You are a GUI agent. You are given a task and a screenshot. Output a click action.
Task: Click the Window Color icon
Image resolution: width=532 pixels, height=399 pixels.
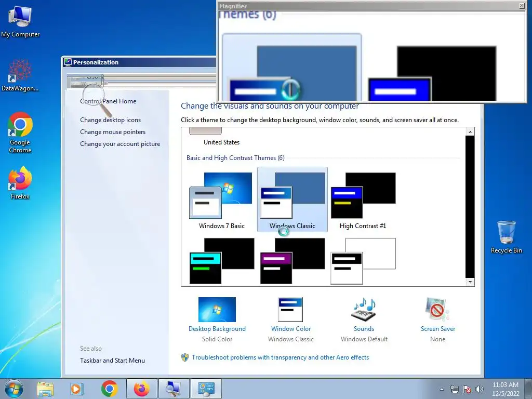(290, 310)
